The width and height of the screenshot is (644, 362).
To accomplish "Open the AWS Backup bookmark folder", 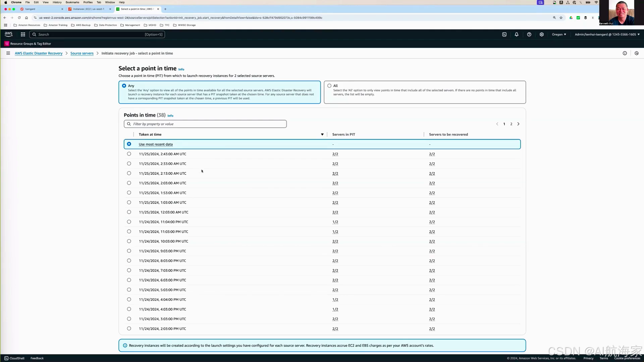I will (x=81, y=25).
